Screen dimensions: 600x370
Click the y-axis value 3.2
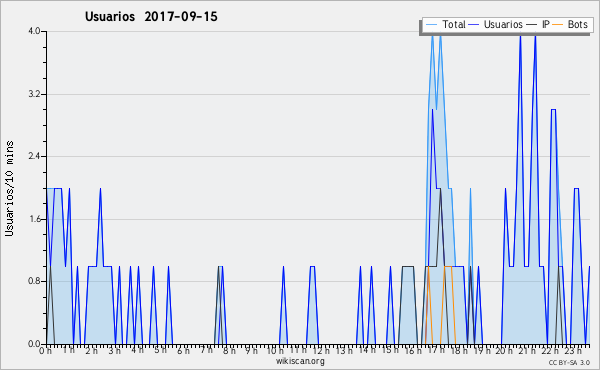point(34,94)
